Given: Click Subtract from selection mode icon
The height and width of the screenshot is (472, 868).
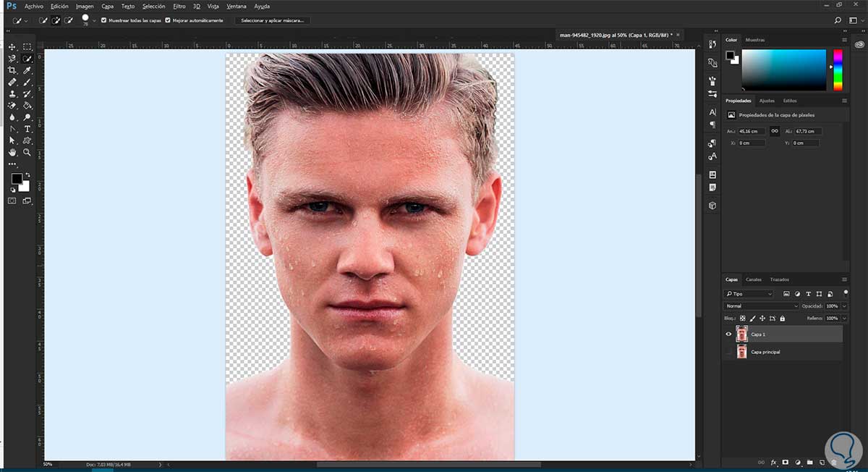Looking at the screenshot, I should pos(69,20).
